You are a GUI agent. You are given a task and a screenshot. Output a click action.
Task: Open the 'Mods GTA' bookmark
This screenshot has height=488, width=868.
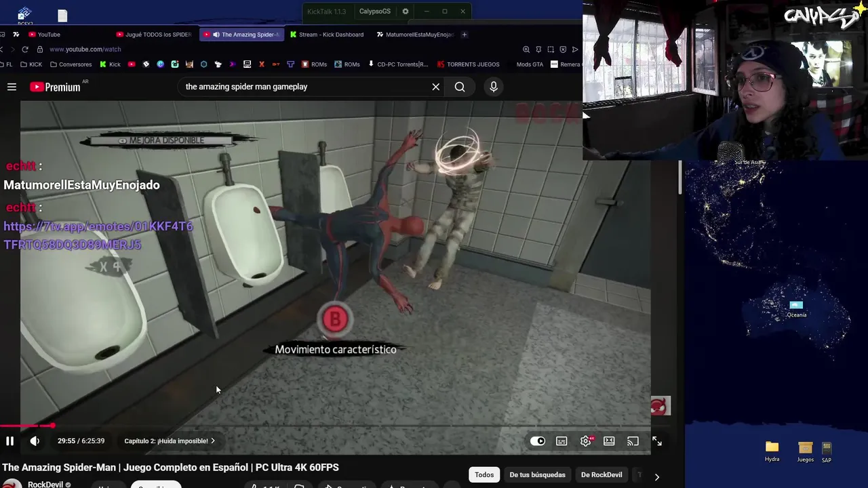[530, 64]
